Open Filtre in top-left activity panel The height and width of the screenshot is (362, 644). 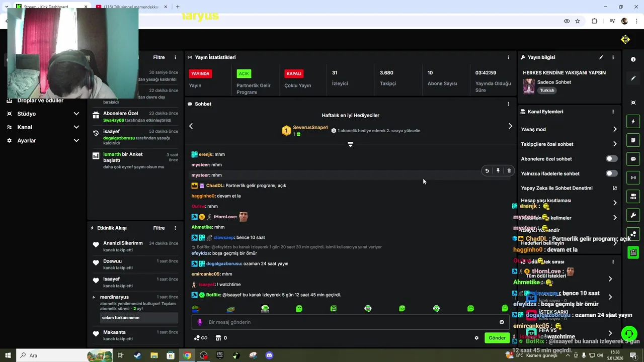[x=159, y=57]
